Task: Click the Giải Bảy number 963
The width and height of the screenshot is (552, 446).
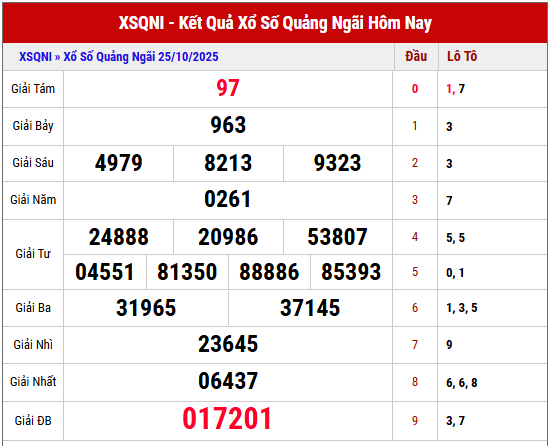Action: click(x=228, y=125)
